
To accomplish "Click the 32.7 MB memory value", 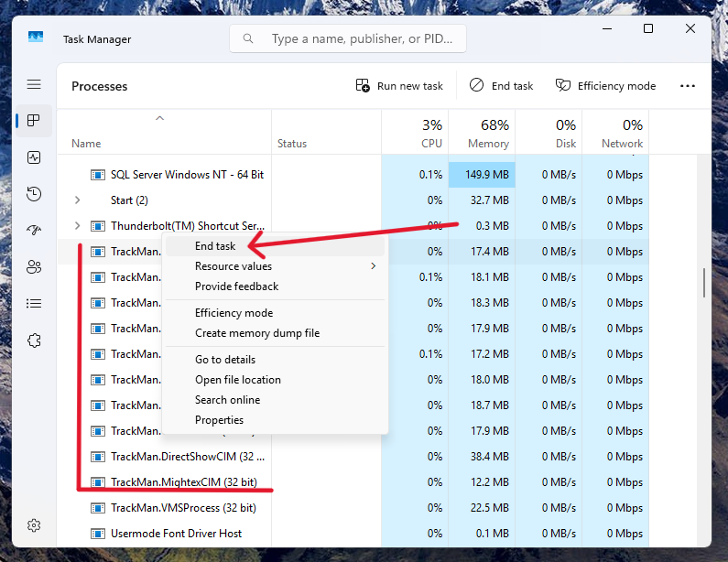I will [x=489, y=200].
